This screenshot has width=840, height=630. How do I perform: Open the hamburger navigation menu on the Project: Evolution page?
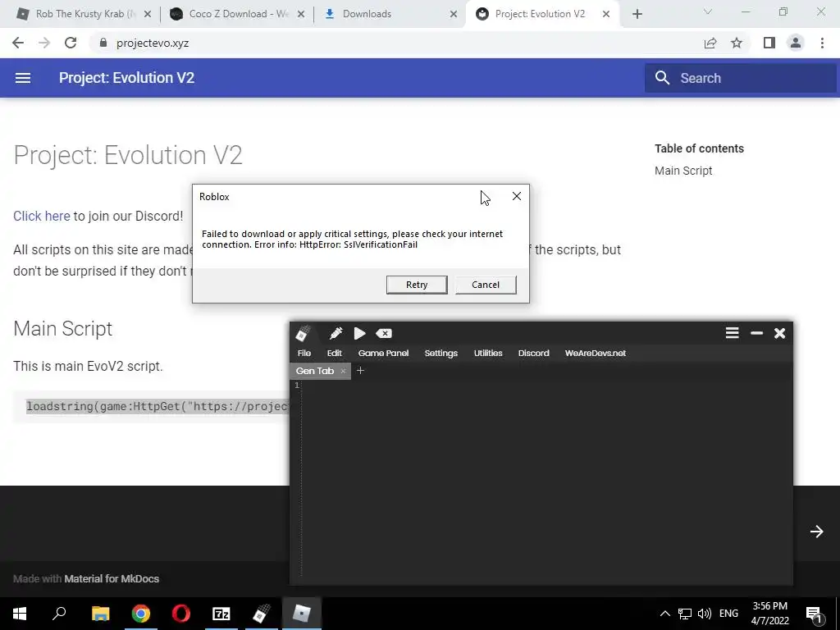coord(22,78)
